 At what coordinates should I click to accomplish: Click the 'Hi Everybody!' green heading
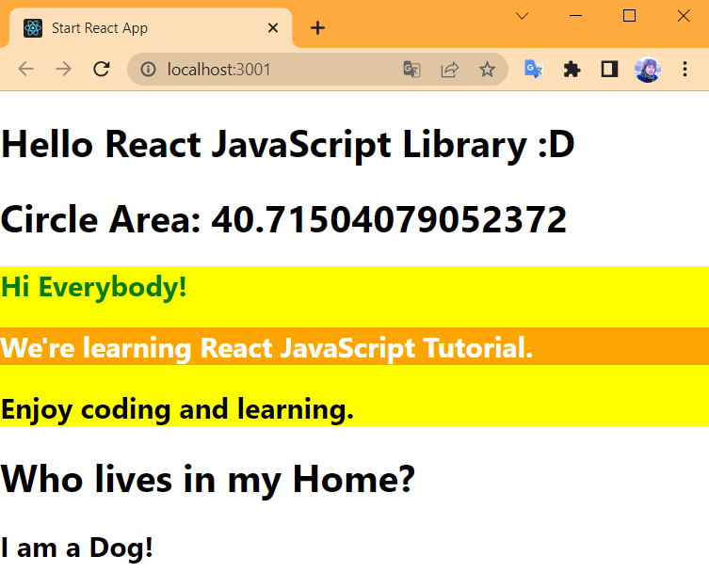tap(94, 287)
